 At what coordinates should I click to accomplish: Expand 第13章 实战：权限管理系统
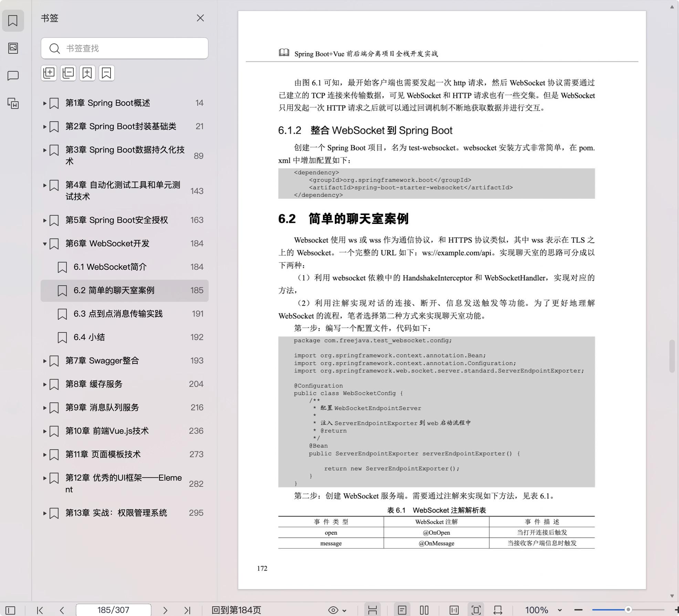pyautogui.click(x=45, y=513)
